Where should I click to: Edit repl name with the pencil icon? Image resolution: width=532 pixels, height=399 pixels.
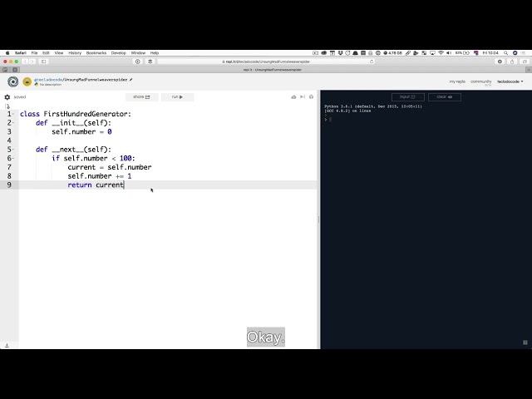coord(131,80)
